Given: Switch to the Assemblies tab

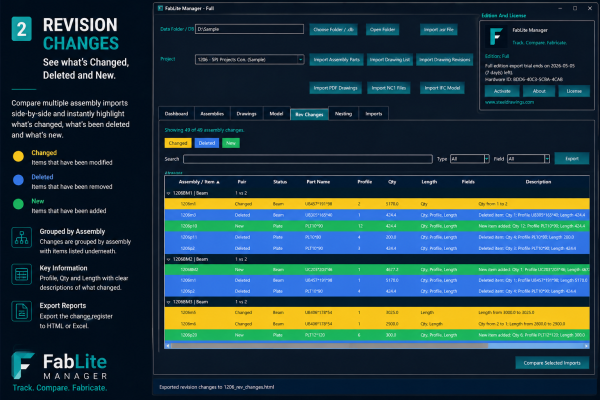Looking at the screenshot, I should pos(212,114).
